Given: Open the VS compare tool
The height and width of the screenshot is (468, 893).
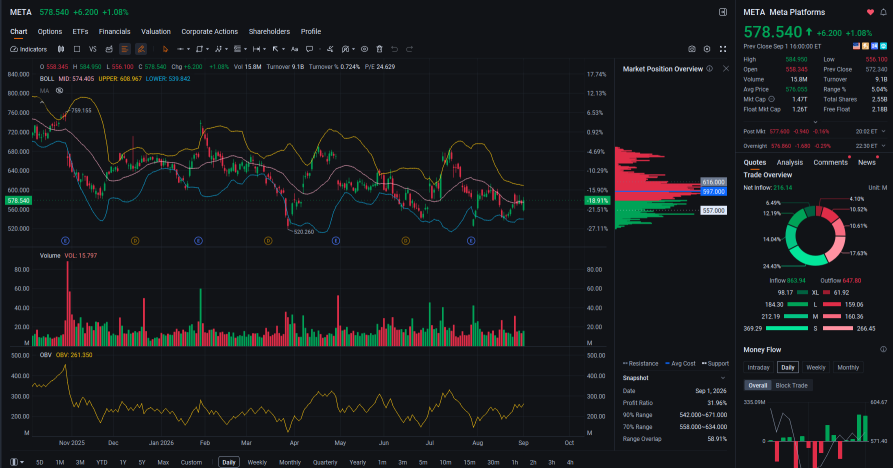Looking at the screenshot, I should point(93,50).
